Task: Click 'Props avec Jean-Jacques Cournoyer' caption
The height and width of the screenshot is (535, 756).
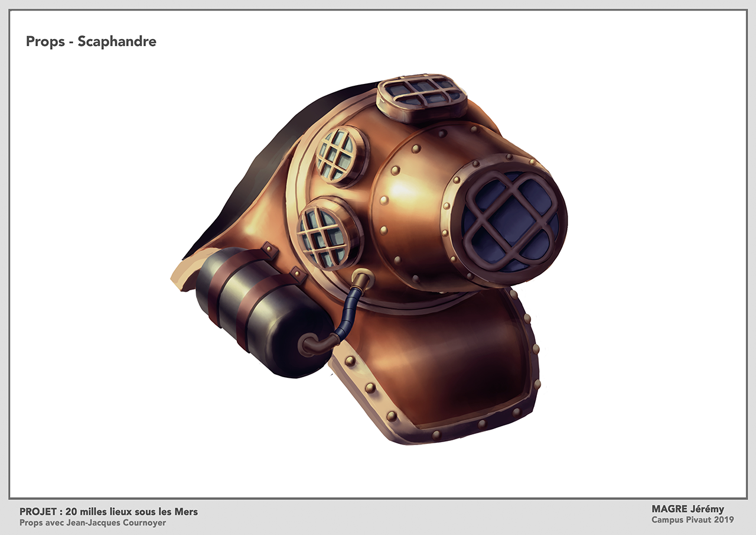Action: coord(93,523)
